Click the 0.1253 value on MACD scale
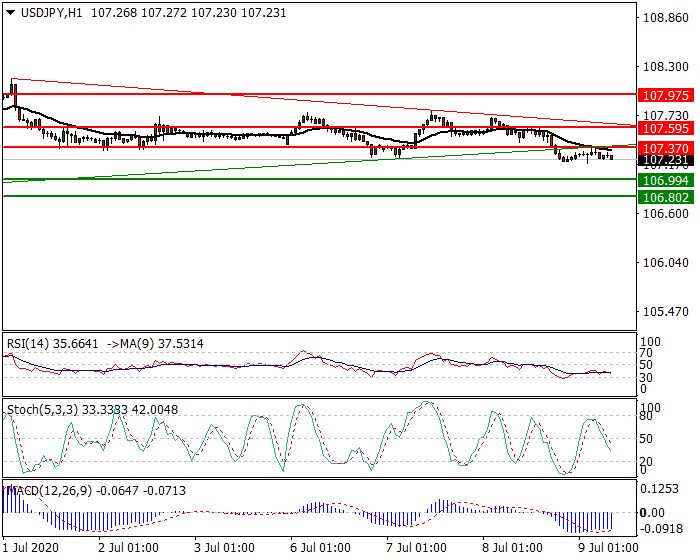Screen dimensions: 700x560 pos(659,489)
